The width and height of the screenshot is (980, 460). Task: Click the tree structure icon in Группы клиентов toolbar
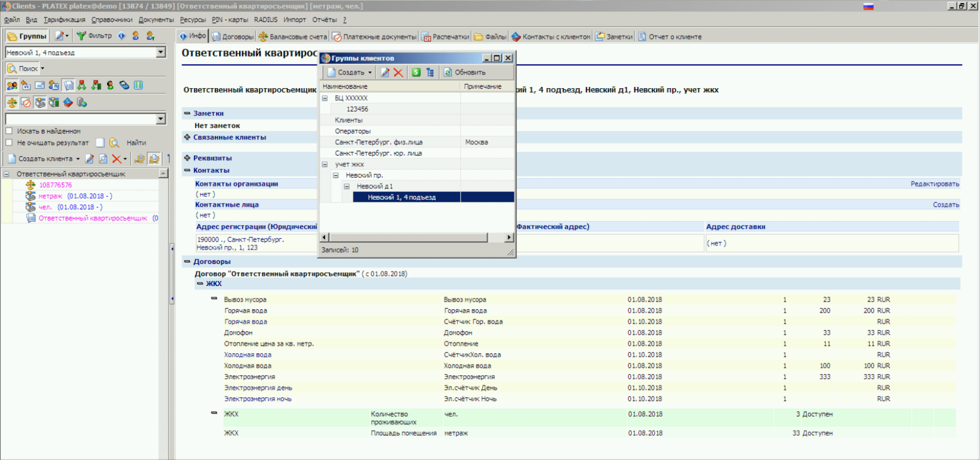(x=430, y=72)
